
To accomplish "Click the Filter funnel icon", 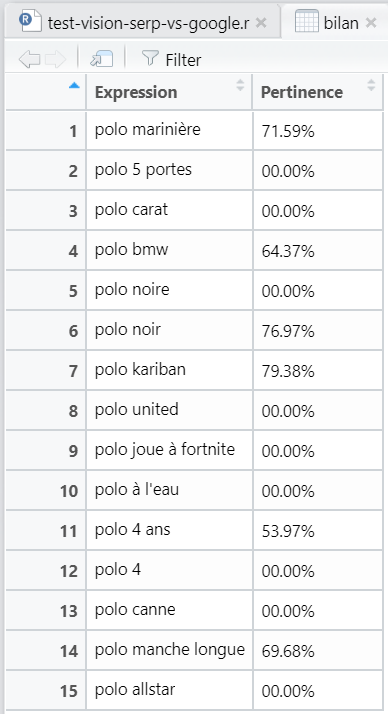I will coord(150,58).
